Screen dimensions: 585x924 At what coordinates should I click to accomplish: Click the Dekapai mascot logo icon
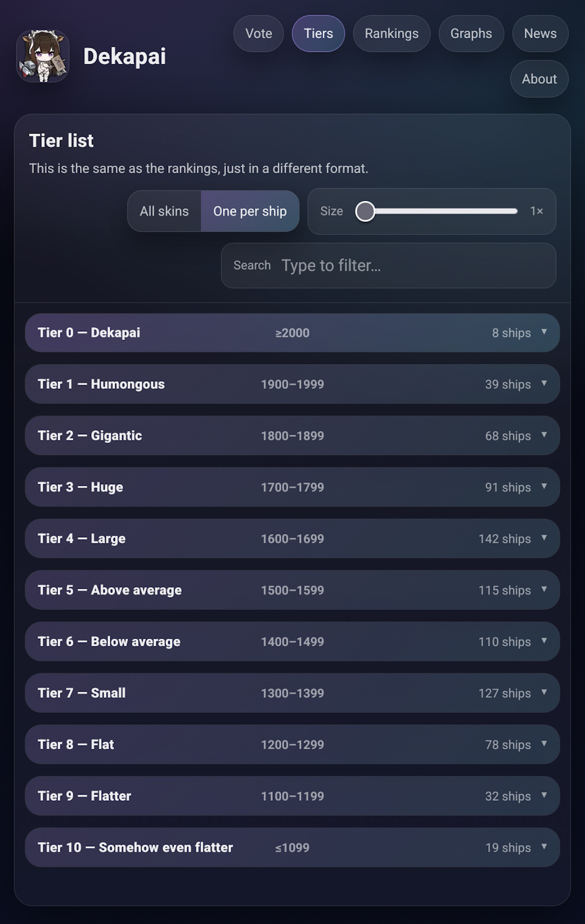coord(42,56)
